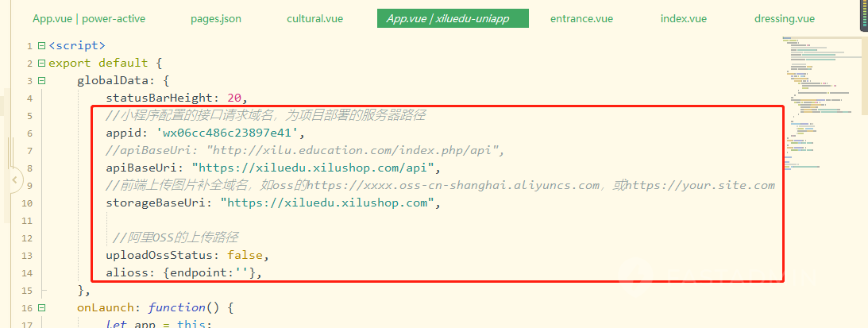
Task: Click line number 10 in the gutter
Action: (x=27, y=203)
